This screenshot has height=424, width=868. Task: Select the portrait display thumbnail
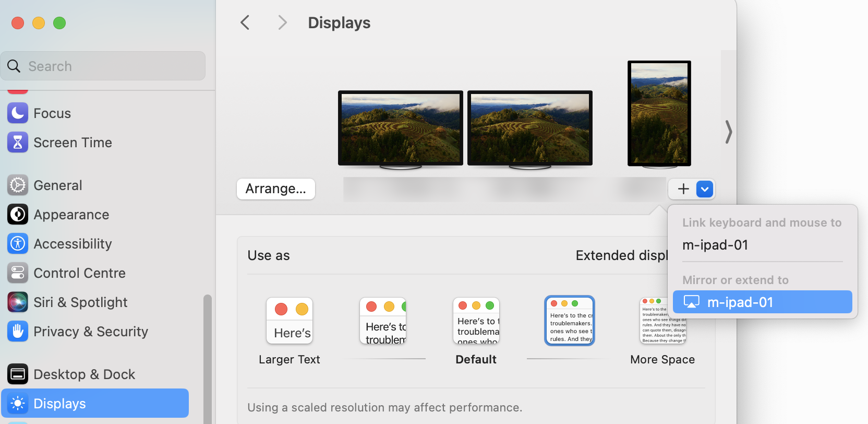click(x=659, y=113)
